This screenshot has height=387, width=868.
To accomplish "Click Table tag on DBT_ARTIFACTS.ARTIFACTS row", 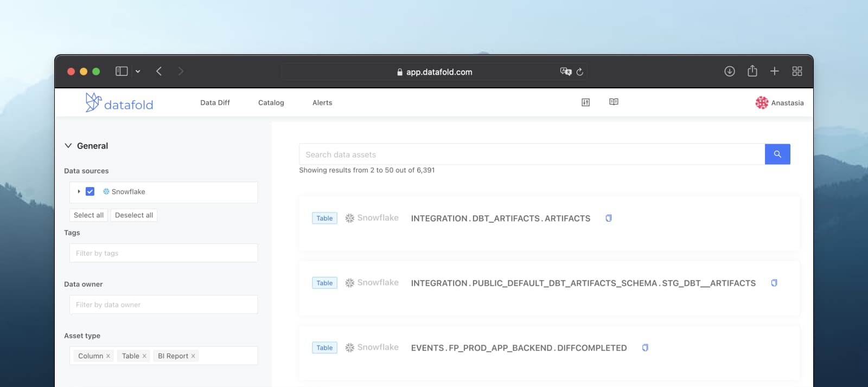I will click(x=324, y=218).
